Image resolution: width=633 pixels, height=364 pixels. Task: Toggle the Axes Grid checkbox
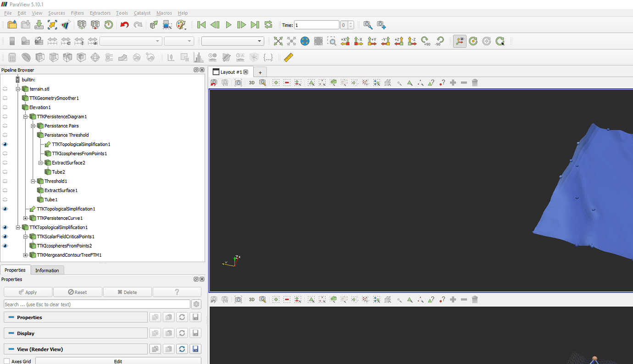click(x=8, y=361)
